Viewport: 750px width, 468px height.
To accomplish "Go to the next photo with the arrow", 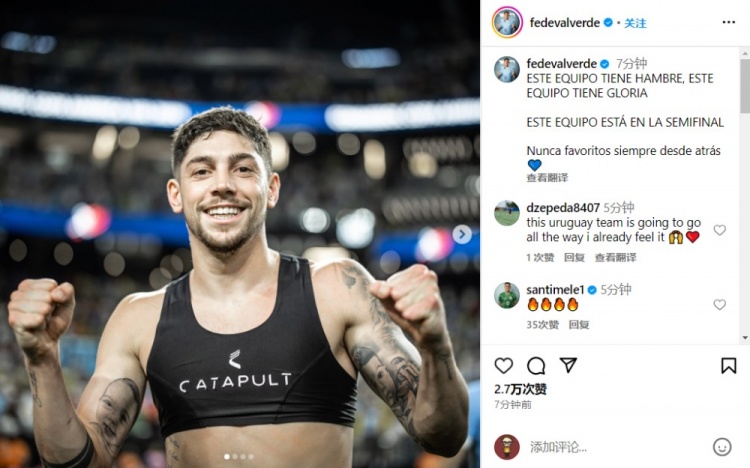I will point(462,234).
